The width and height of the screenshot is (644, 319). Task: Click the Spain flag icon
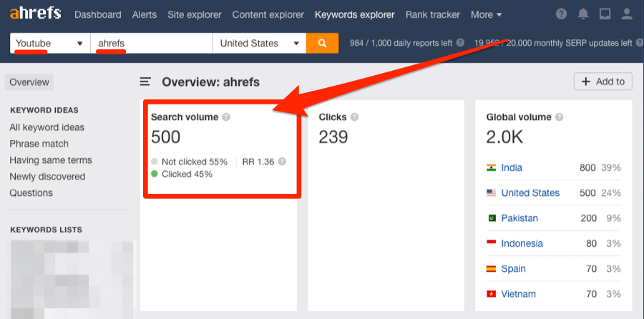[x=491, y=268]
